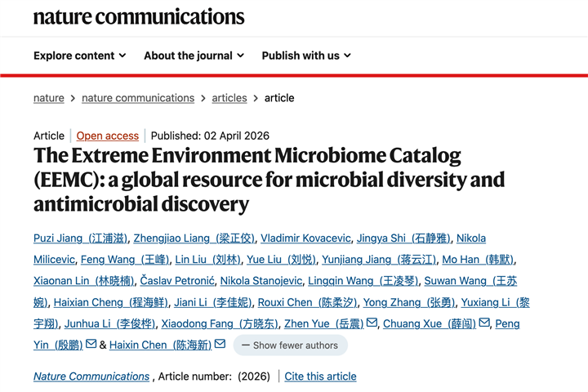Viewport: 588px width, 392px height.
Task: Navigate to articles breadcrumb
Action: (229, 98)
